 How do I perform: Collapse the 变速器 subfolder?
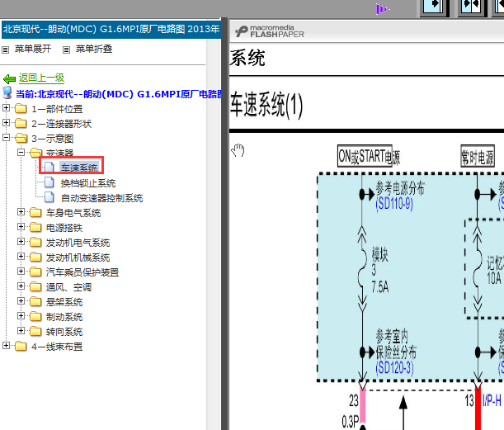21,152
